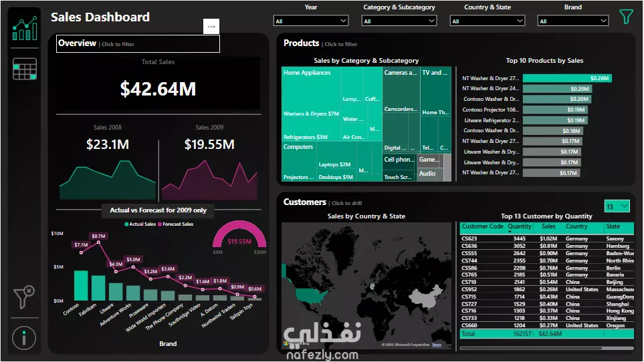
Task: Open the chart view icon in sidebar
Action: coord(25,28)
